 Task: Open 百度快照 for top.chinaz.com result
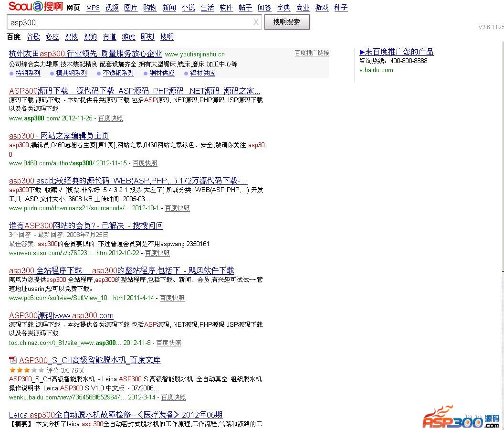click(x=169, y=343)
